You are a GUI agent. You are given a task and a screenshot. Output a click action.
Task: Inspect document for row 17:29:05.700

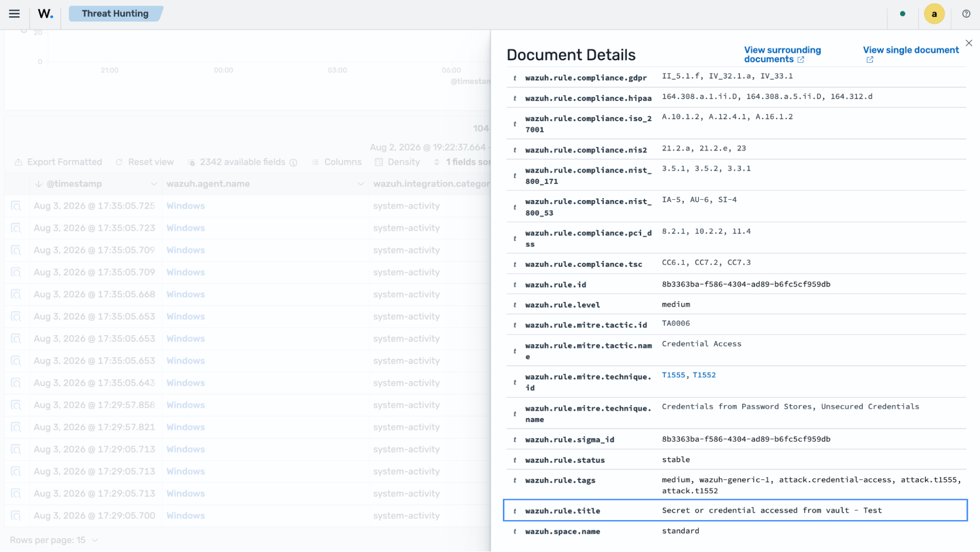coord(16,516)
